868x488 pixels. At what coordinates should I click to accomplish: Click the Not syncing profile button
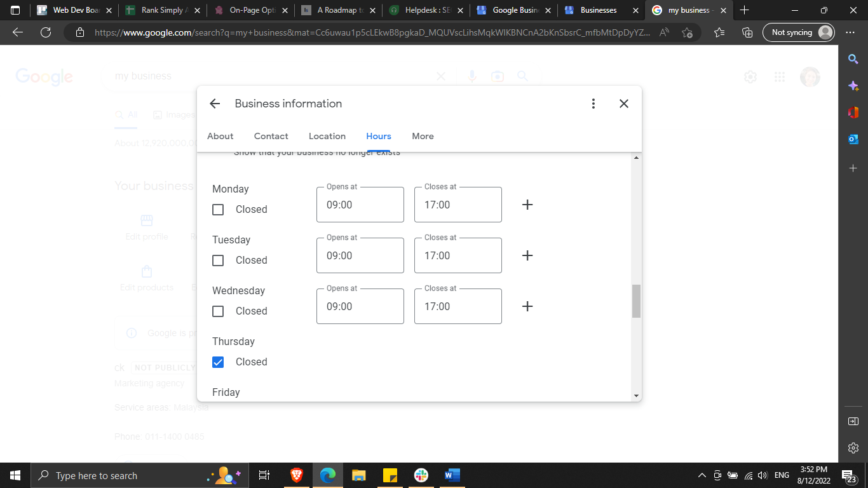797,32
